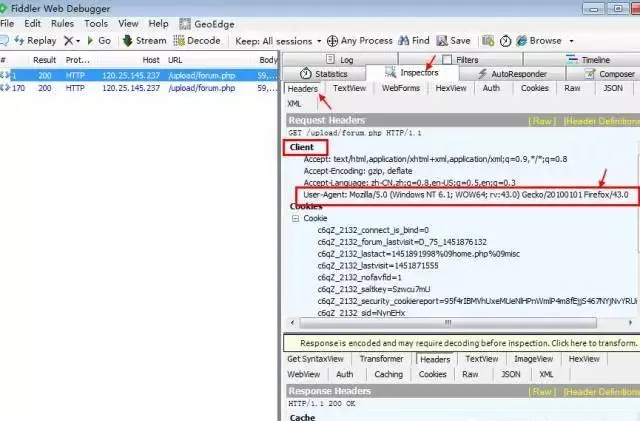Open the Keep: All sessions dropdown
The width and height of the screenshot is (640, 421).
[x=278, y=41]
